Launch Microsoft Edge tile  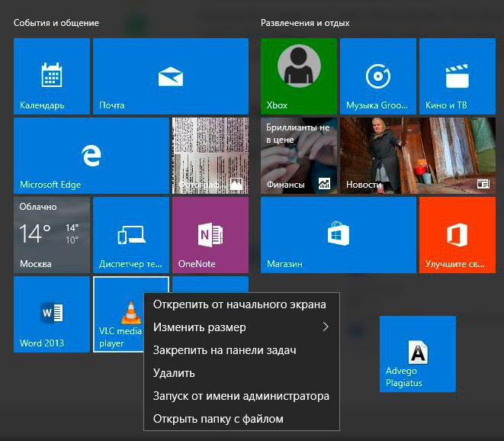(x=91, y=156)
